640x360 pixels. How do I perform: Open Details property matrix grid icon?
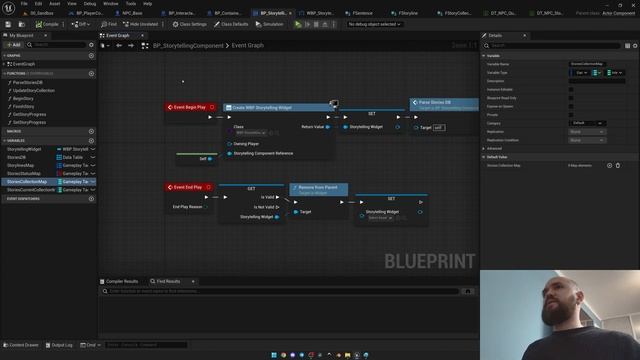(x=627, y=46)
